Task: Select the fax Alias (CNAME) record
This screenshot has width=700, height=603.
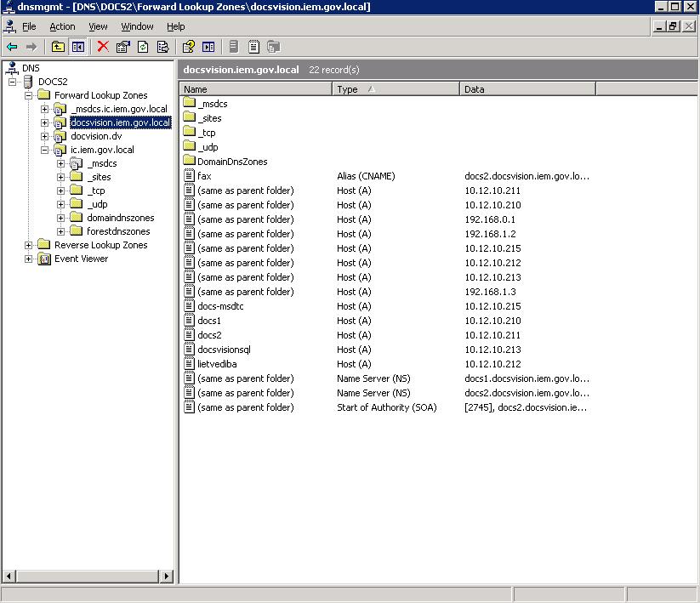Action: point(204,176)
